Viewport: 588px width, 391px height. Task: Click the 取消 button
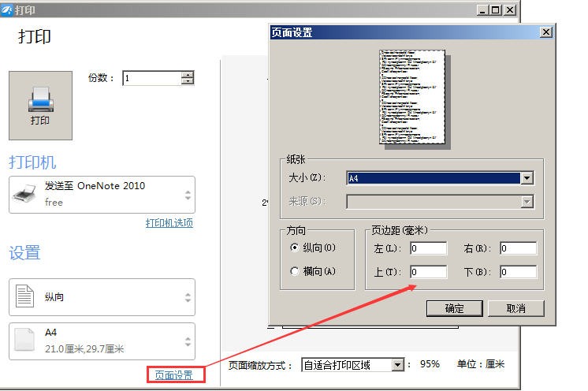[x=515, y=308]
